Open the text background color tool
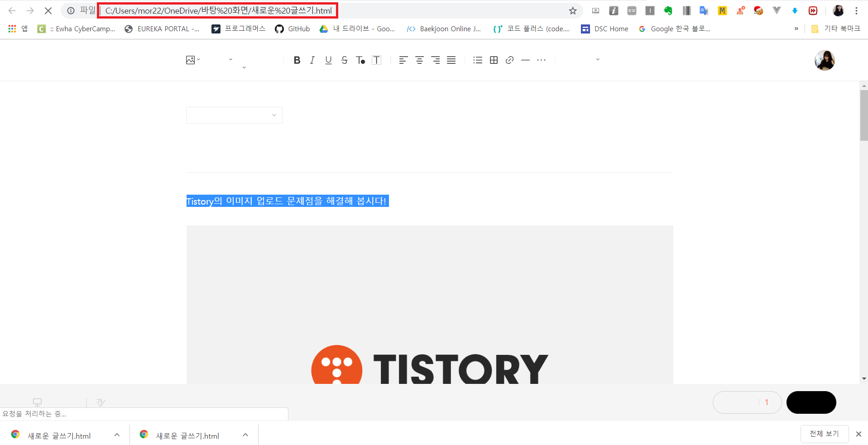868x445 pixels. [x=376, y=60]
